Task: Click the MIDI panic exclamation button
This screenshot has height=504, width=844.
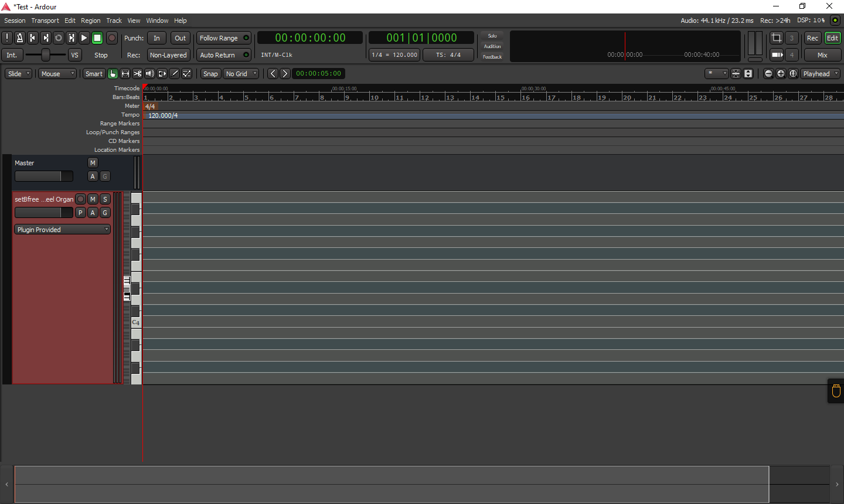Action: [x=7, y=38]
